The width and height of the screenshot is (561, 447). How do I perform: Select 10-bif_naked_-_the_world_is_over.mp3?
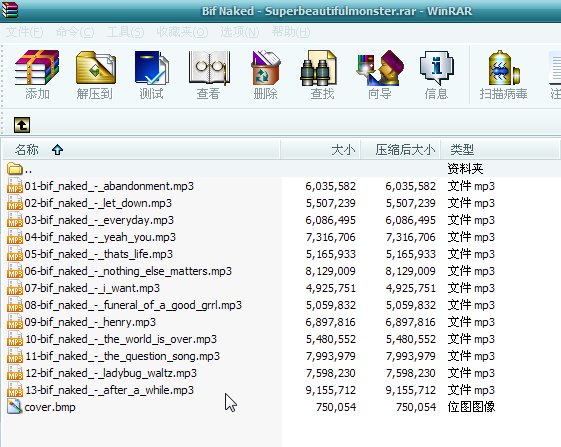[121, 339]
